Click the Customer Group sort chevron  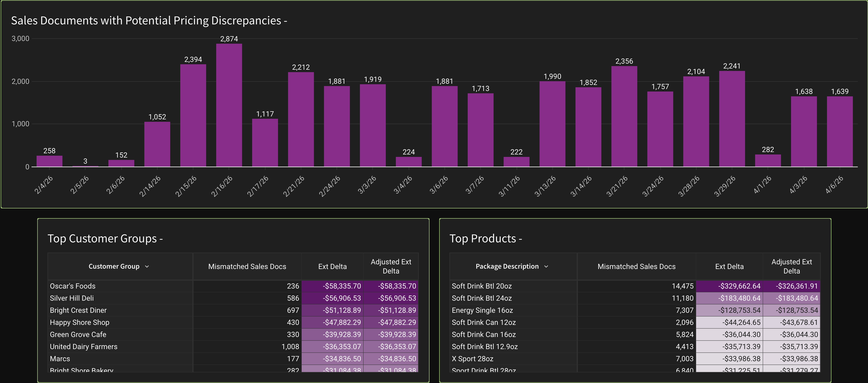tap(147, 267)
